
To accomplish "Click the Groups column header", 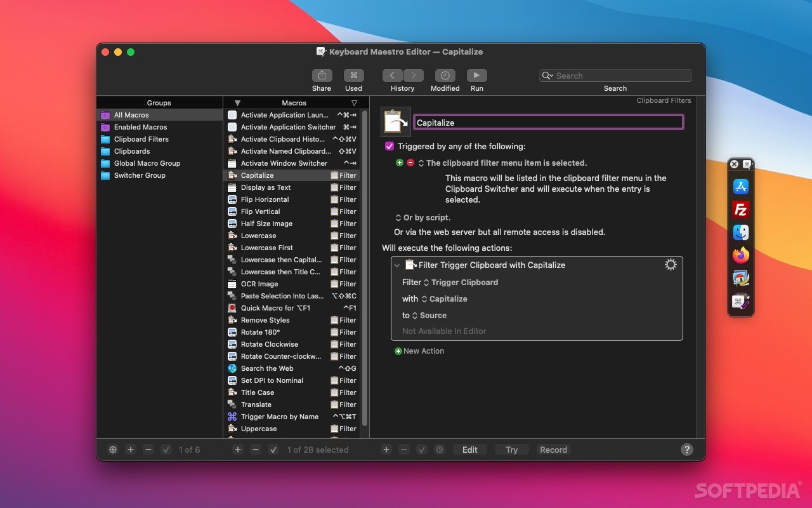I will pyautogui.click(x=159, y=103).
